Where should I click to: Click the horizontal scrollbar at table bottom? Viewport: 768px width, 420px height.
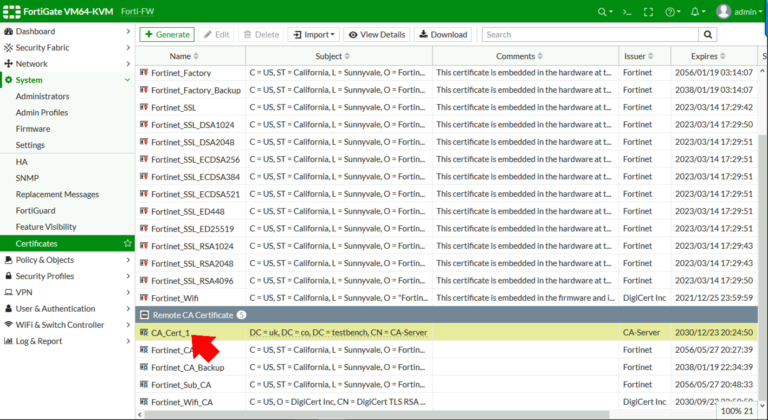[x=376, y=415]
